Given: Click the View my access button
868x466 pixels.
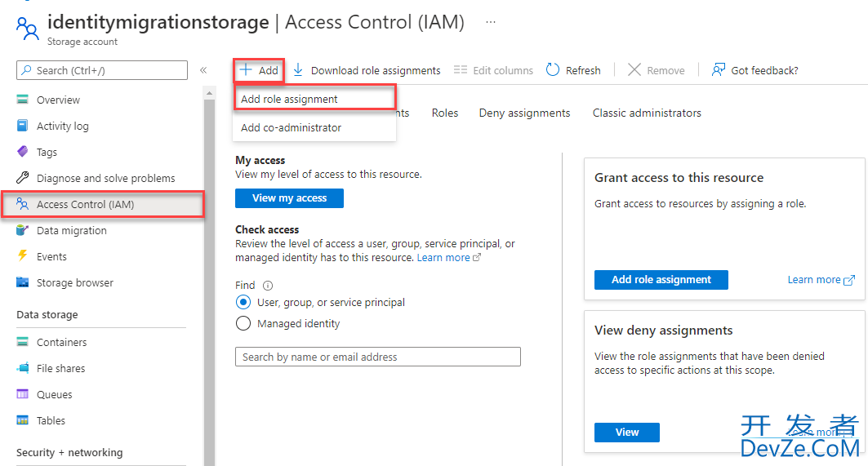Looking at the screenshot, I should coord(289,198).
